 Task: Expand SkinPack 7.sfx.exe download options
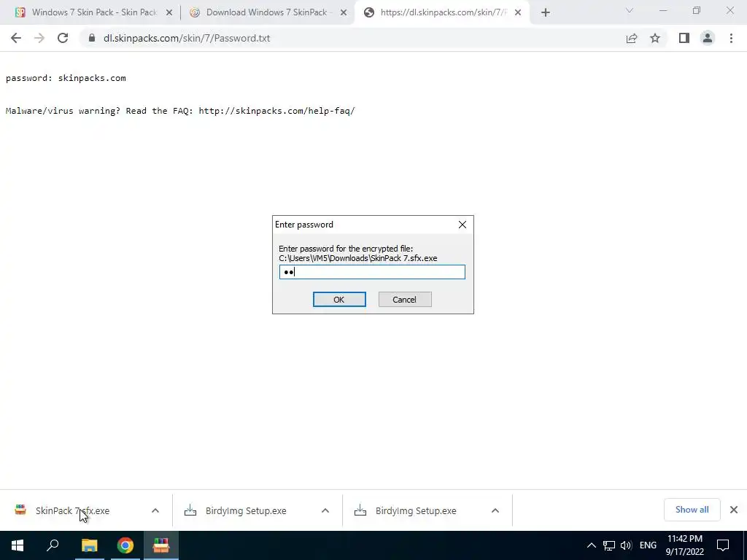[x=155, y=510]
